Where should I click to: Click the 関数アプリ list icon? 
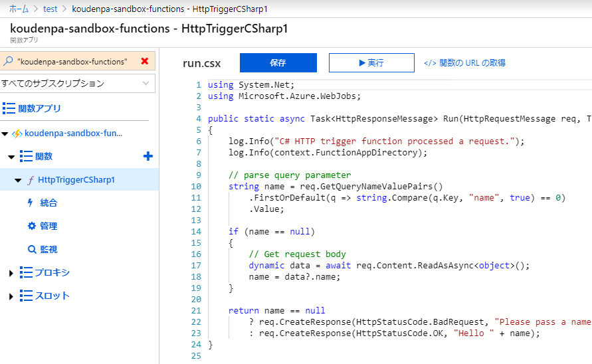click(9, 108)
